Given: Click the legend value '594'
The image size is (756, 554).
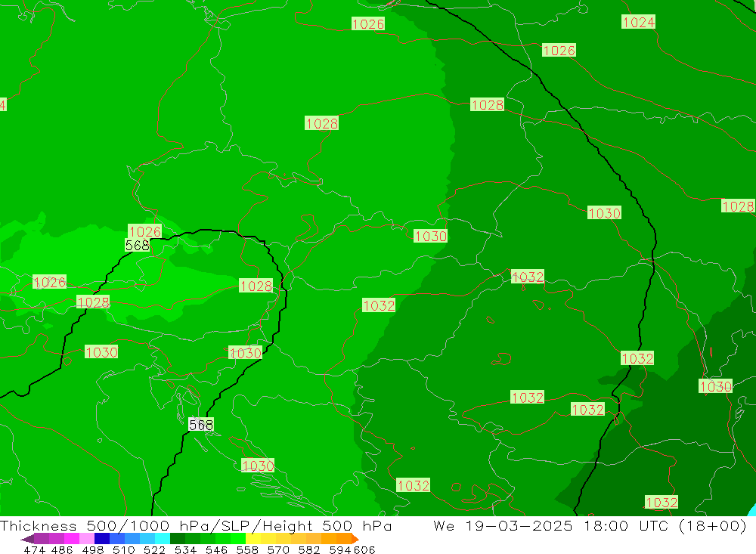Looking at the screenshot, I should tap(340, 549).
